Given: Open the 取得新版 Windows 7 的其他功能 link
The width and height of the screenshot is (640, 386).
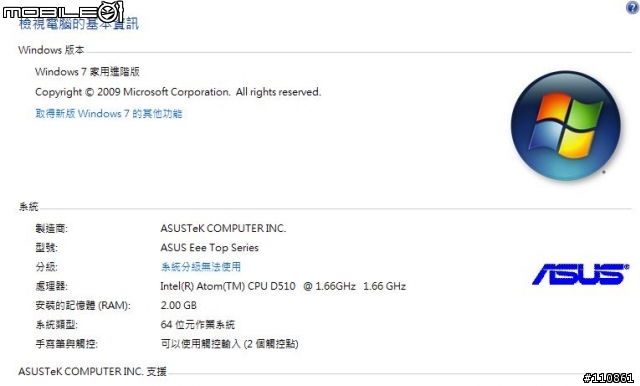Looking at the screenshot, I should pos(109,113).
